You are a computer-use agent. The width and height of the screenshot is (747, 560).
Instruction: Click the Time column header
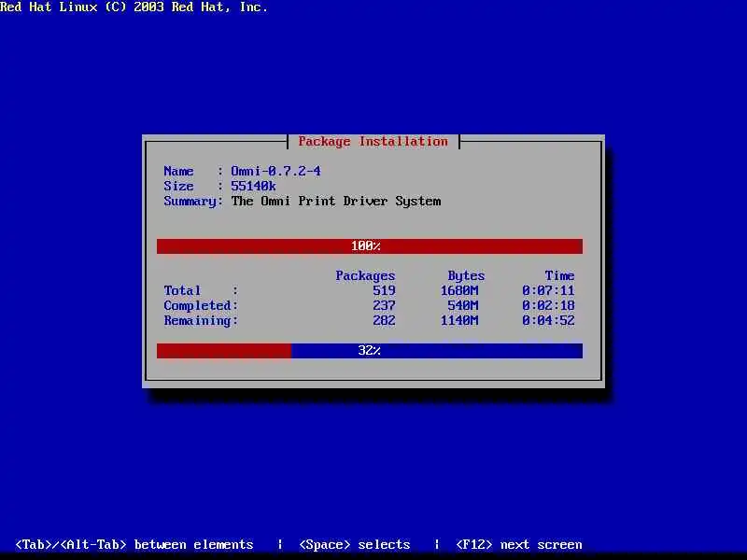coord(559,275)
